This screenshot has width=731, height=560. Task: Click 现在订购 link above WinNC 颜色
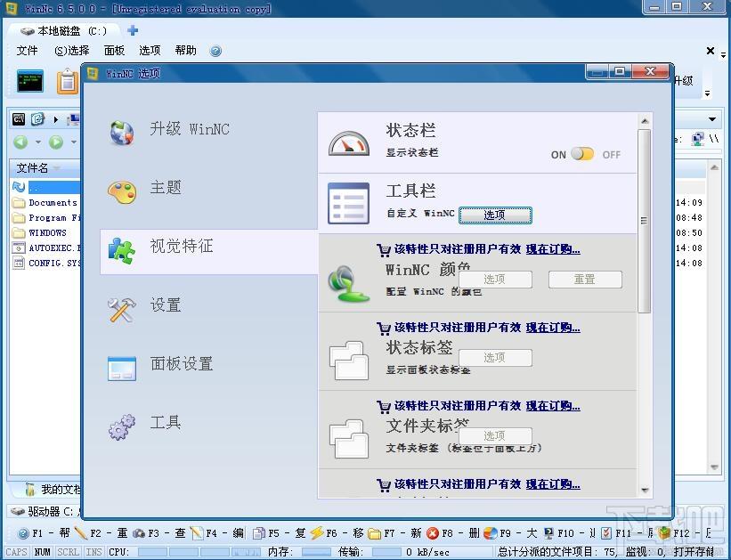click(x=553, y=249)
